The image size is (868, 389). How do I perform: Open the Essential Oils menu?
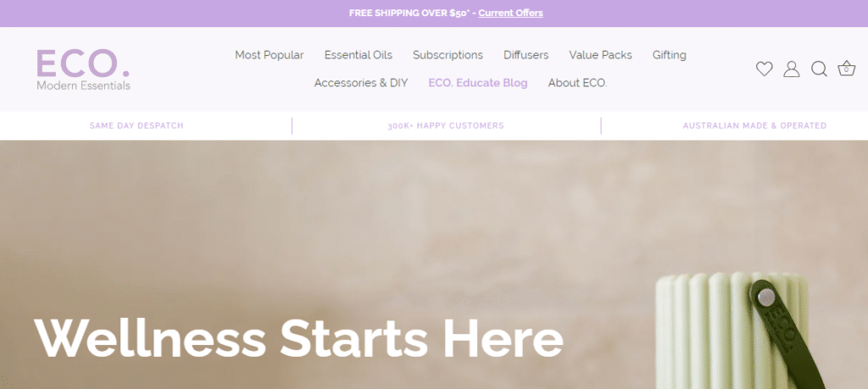pos(359,55)
